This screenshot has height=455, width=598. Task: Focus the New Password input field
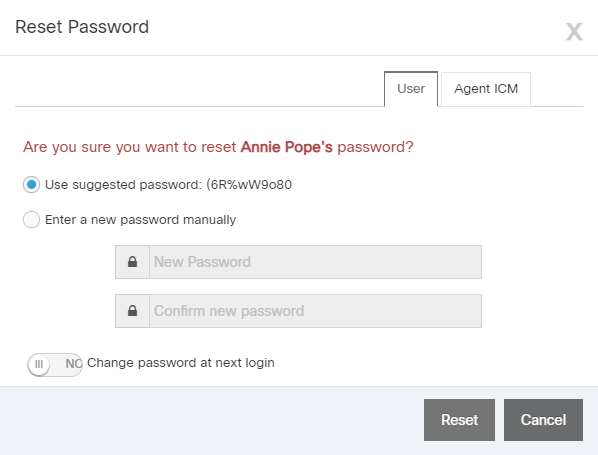coord(315,262)
